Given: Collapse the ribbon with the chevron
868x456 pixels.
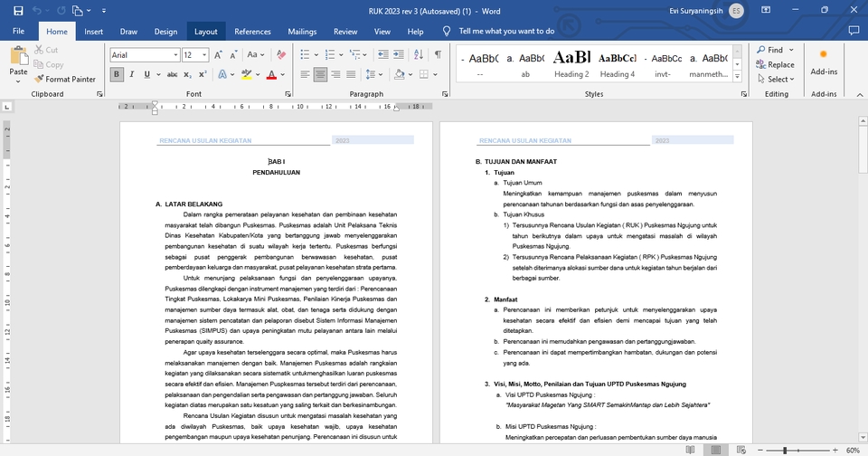Looking at the screenshot, I should coord(860,95).
